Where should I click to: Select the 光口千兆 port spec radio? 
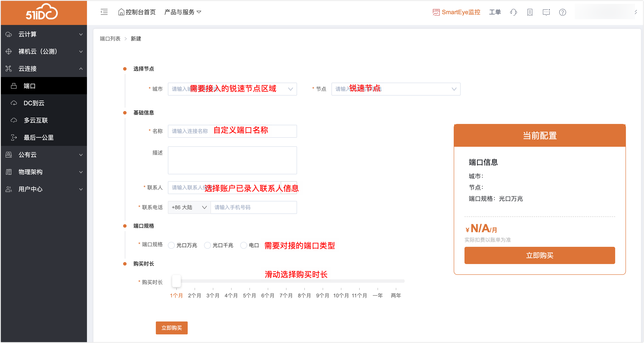[x=207, y=245]
